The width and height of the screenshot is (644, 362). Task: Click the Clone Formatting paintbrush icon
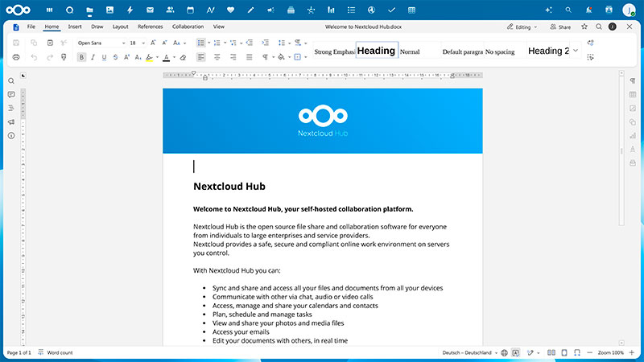[x=64, y=57]
